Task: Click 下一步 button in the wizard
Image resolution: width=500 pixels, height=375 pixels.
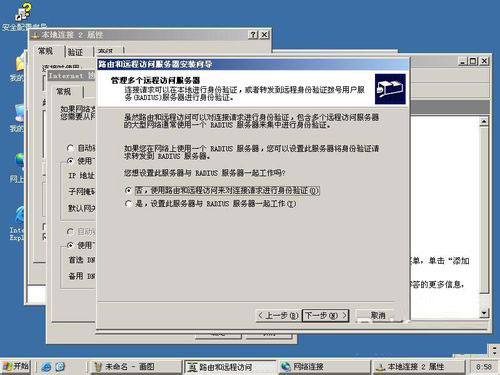Action: tap(325, 315)
